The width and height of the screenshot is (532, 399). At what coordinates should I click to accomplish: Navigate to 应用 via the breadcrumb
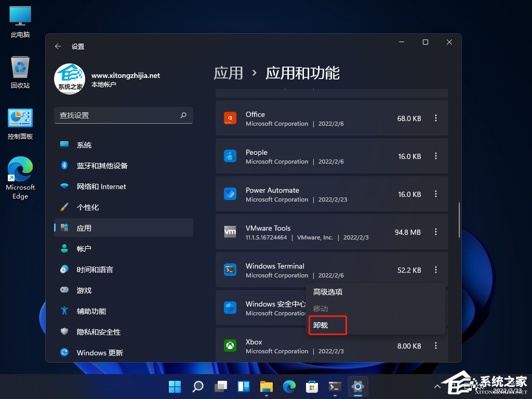click(229, 74)
